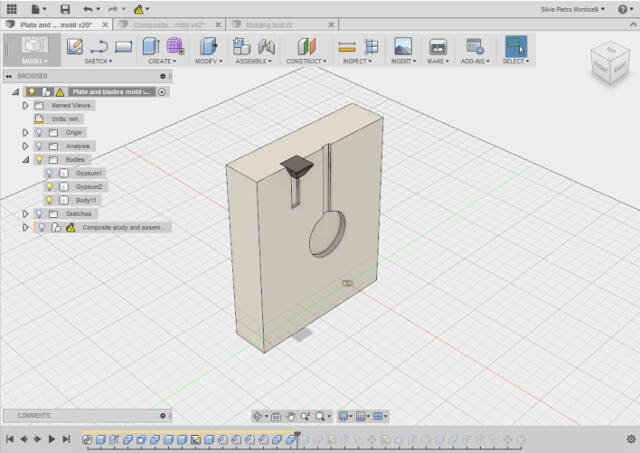Select the Extrude tool icon
This screenshot has width=640, height=453.
coord(151,46)
